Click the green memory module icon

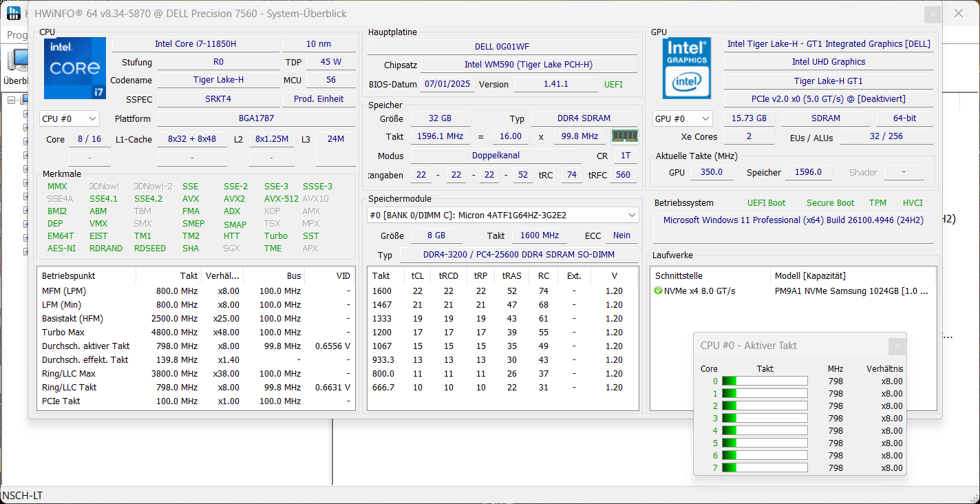coord(625,136)
